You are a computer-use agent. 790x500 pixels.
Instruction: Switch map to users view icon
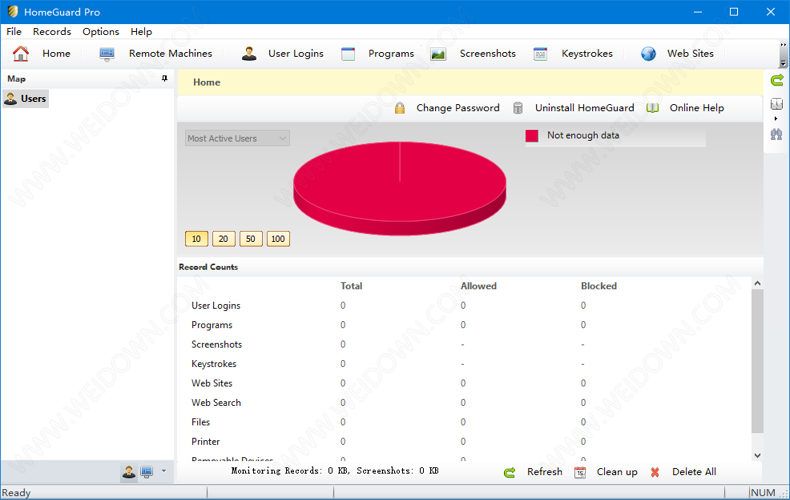[129, 472]
